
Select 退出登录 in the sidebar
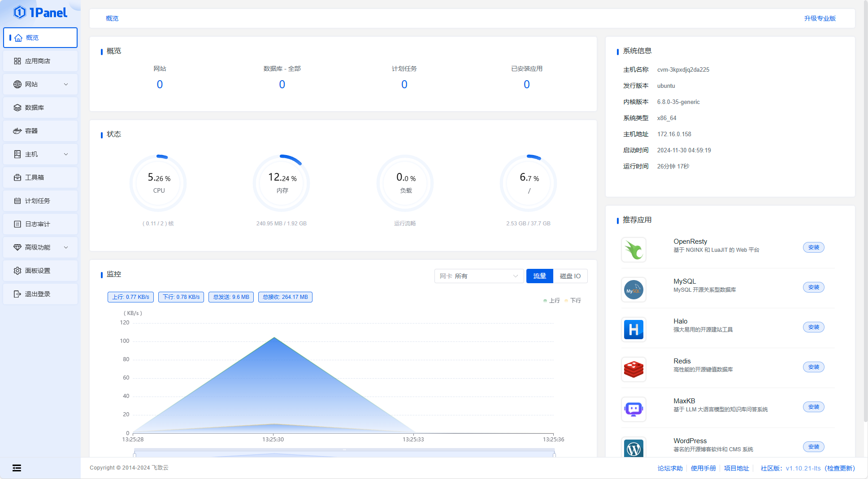point(40,294)
